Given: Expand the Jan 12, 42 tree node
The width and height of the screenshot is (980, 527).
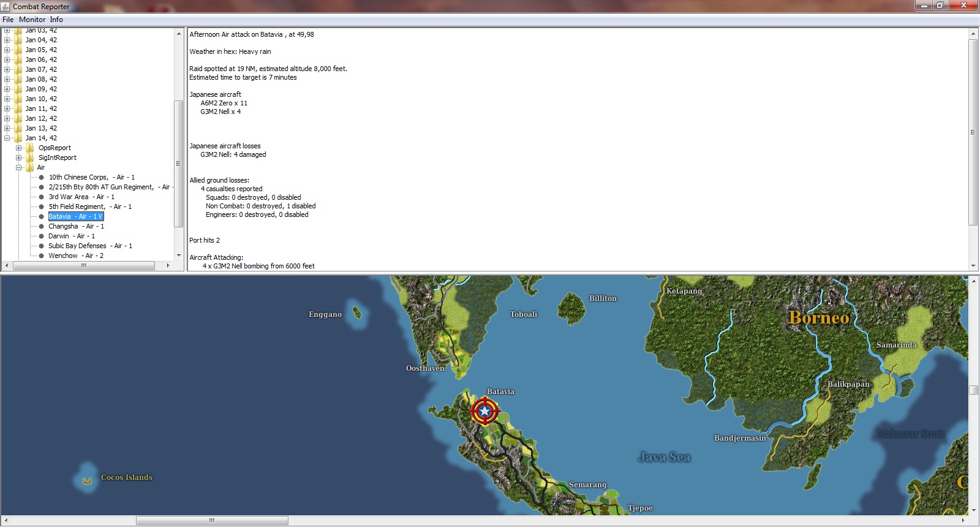Looking at the screenshot, I should point(7,118).
